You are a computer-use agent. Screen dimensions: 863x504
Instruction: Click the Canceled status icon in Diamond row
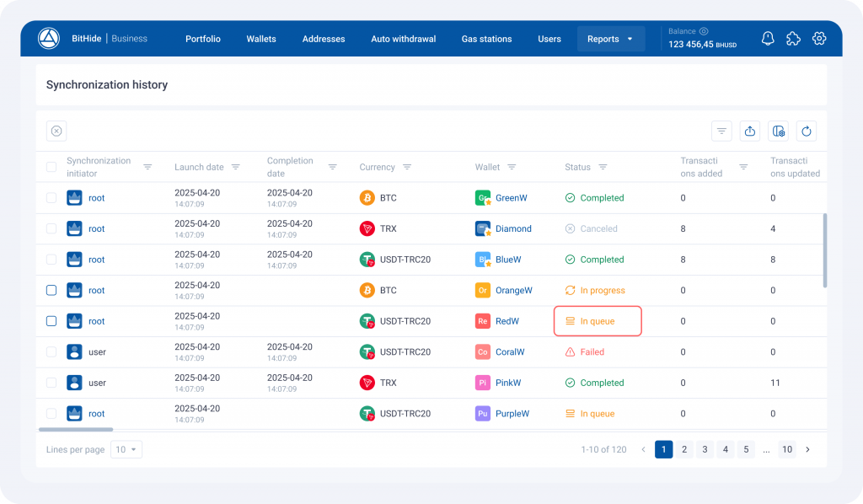(x=571, y=228)
